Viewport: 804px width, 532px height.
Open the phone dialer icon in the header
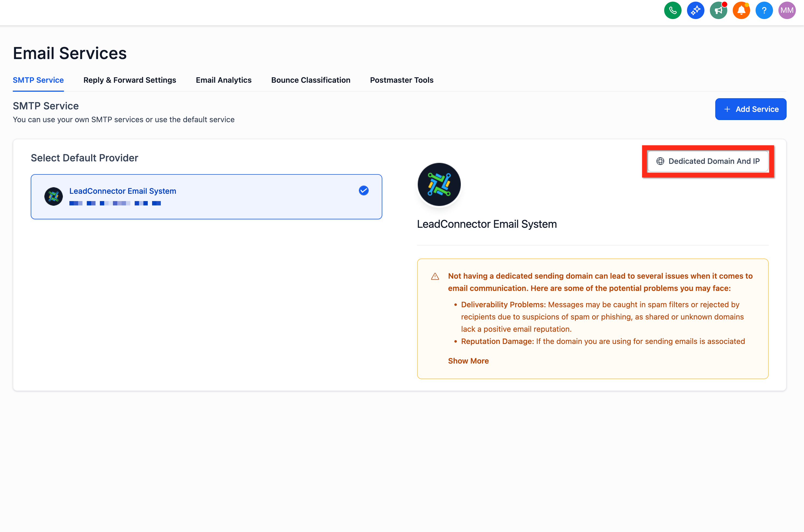point(673,10)
